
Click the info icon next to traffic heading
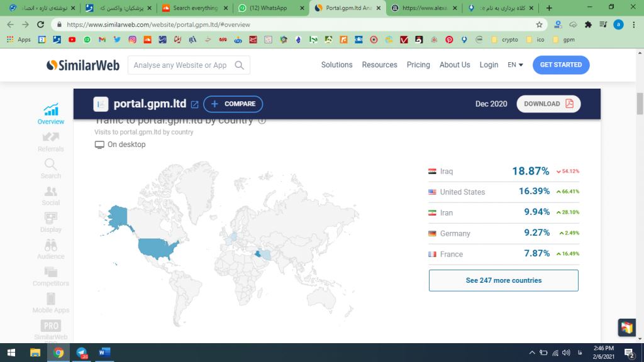pos(262,121)
